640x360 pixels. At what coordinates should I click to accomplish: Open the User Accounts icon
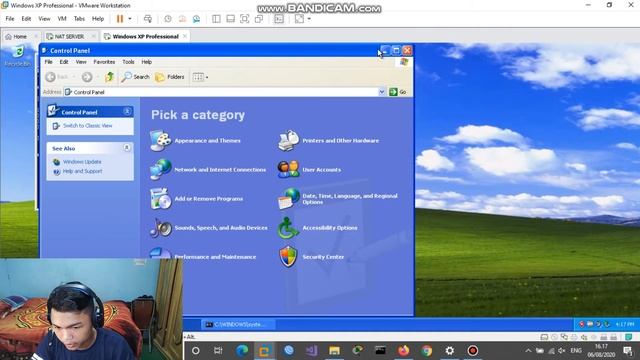point(289,169)
